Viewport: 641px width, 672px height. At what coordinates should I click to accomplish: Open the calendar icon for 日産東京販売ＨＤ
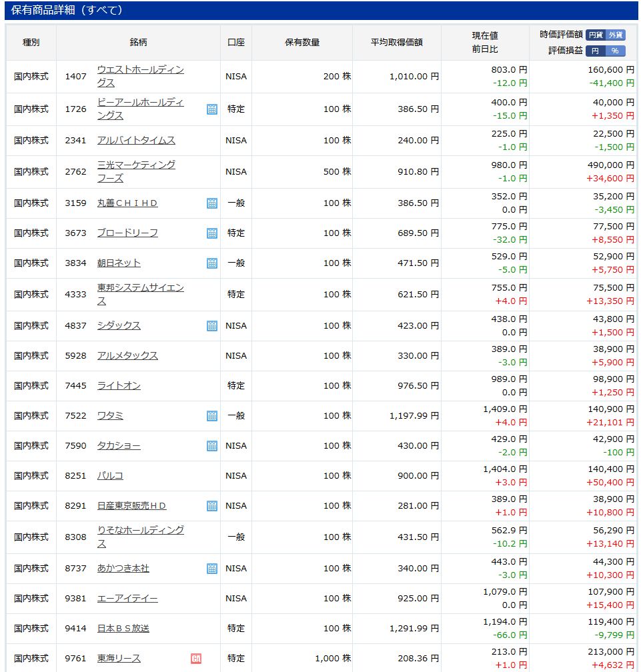[212, 506]
